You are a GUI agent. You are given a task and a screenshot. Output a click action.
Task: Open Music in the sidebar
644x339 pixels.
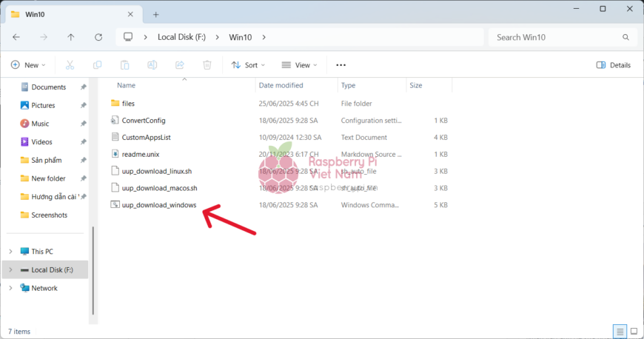click(40, 124)
